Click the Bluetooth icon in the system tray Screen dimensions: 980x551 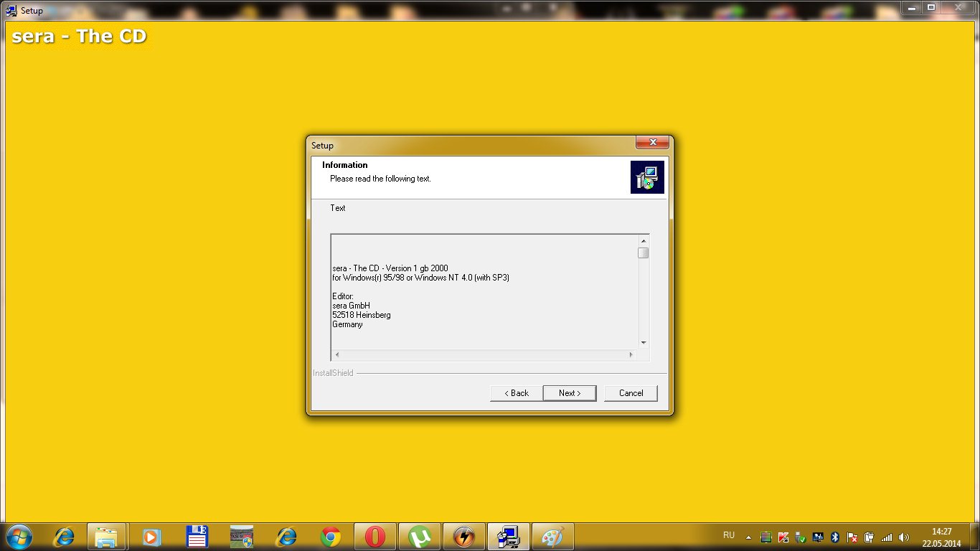pos(835,537)
